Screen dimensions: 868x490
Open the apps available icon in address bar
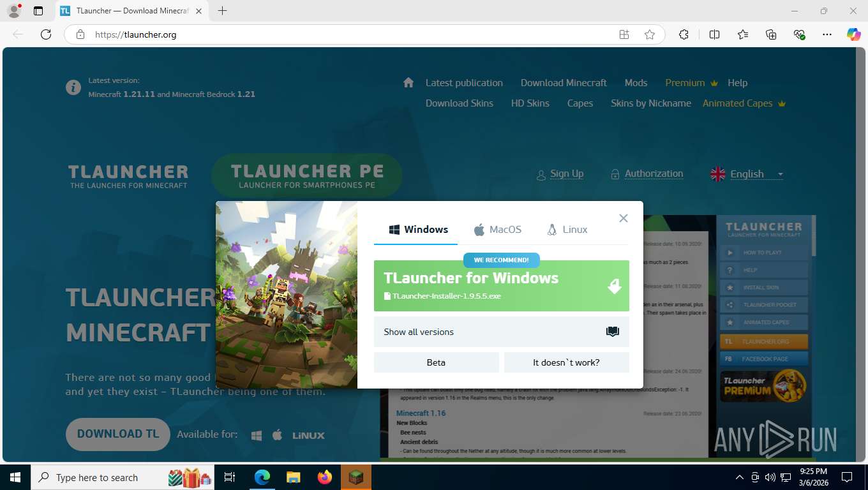624,34
